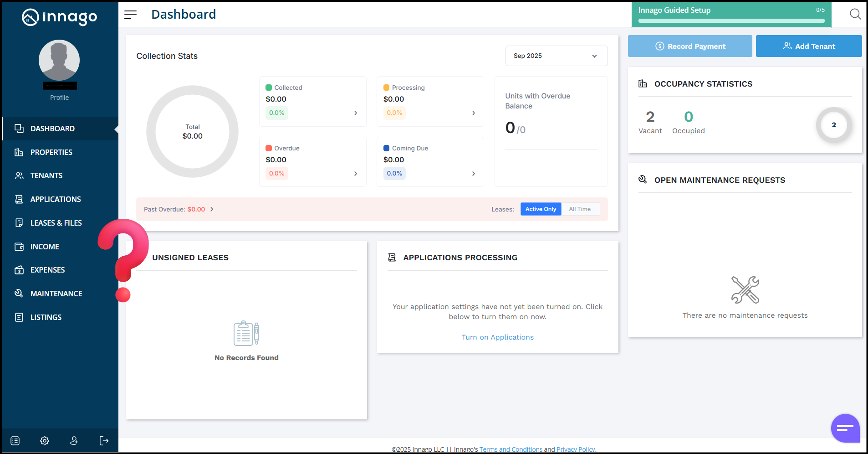Viewport: 868px width, 454px height.
Task: Click the Record Payment button
Action: [689, 46]
